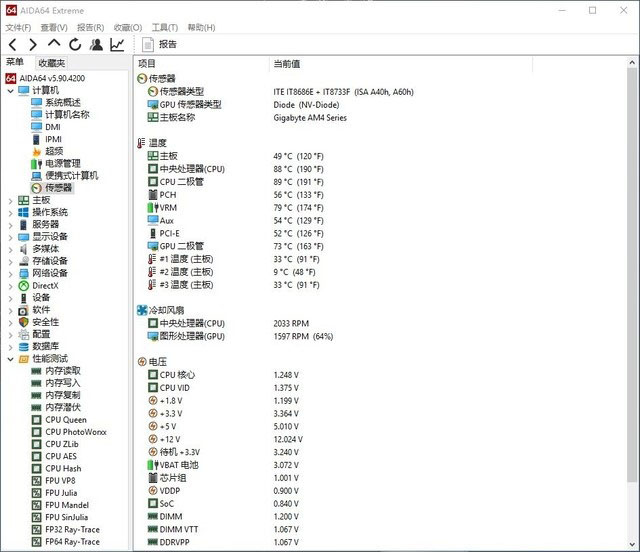The width and height of the screenshot is (640, 552).
Task: Open the 报告(R) menu
Action: [91, 27]
